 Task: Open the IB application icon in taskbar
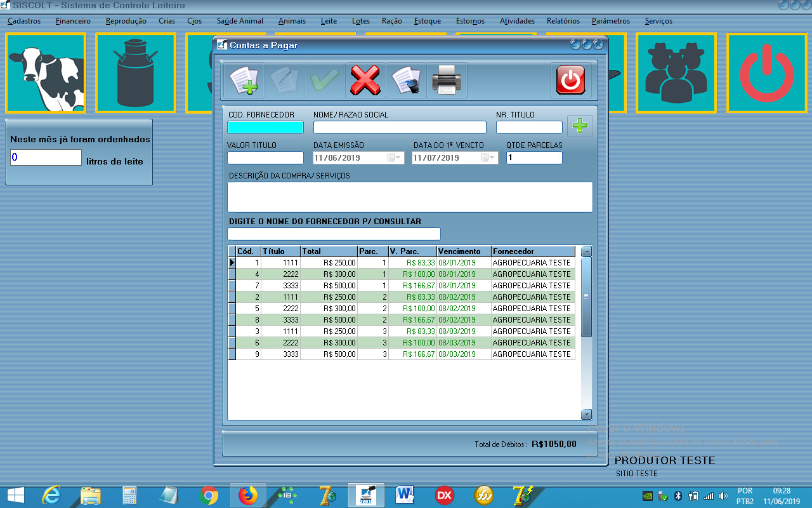point(287,495)
